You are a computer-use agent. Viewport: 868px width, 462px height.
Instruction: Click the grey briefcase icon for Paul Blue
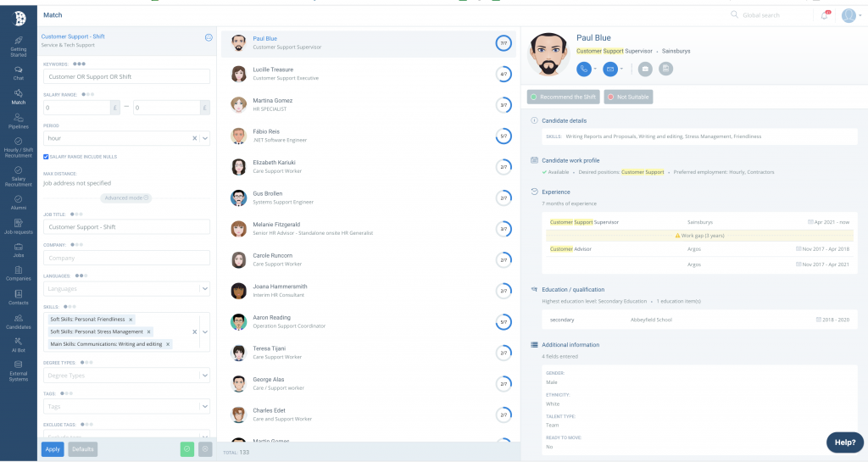(x=645, y=70)
